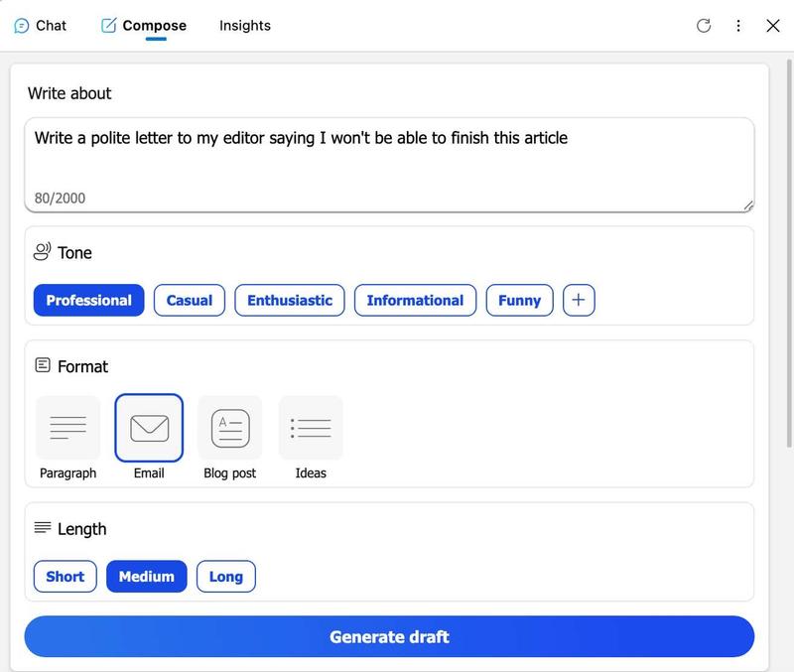Choose the Email format icon
The width and height of the screenshot is (794, 672).
pyautogui.click(x=149, y=428)
